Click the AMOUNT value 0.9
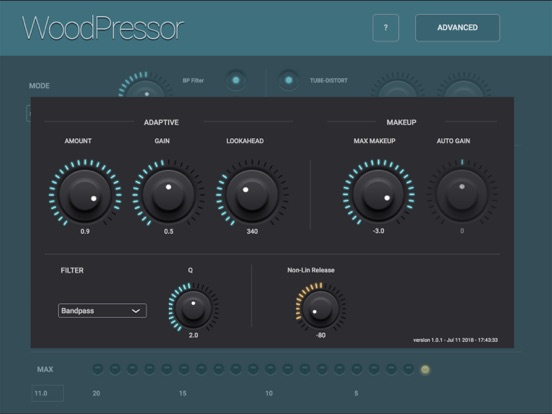Screen dimensions: 552x414 coord(85,231)
